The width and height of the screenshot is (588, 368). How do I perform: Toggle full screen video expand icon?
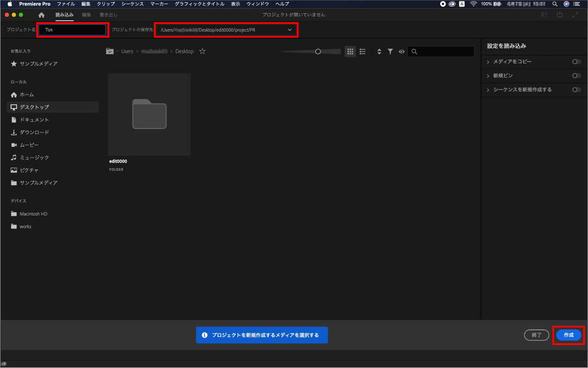point(575,15)
